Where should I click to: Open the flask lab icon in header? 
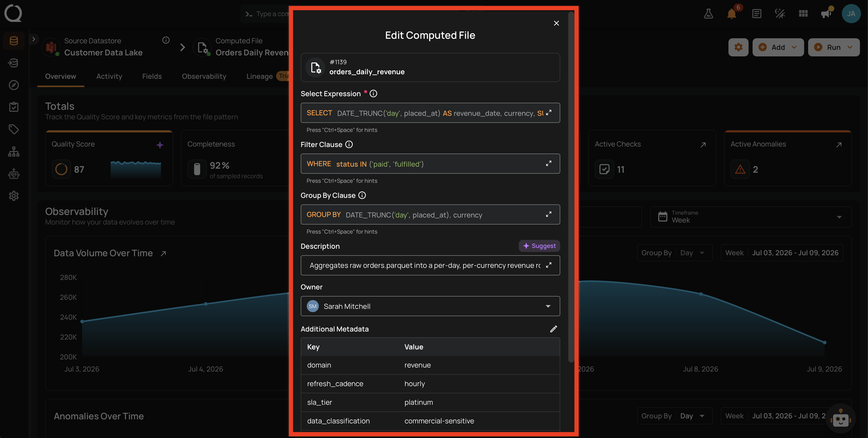click(708, 14)
